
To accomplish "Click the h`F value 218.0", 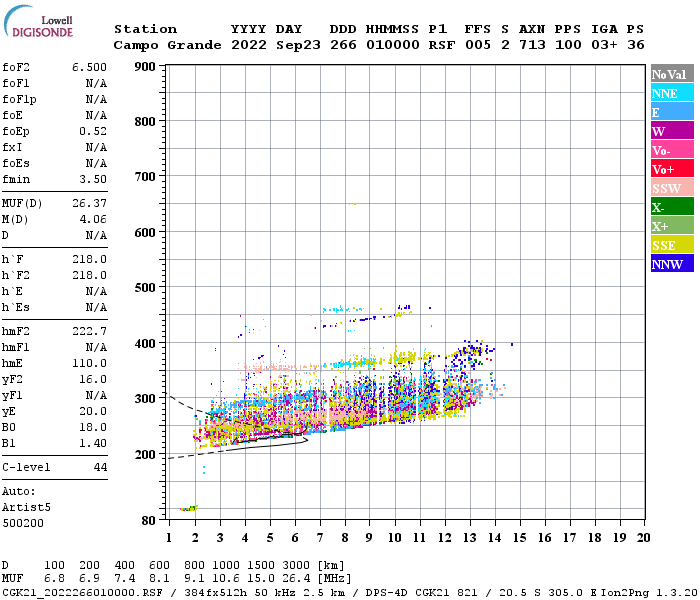I will [89, 259].
